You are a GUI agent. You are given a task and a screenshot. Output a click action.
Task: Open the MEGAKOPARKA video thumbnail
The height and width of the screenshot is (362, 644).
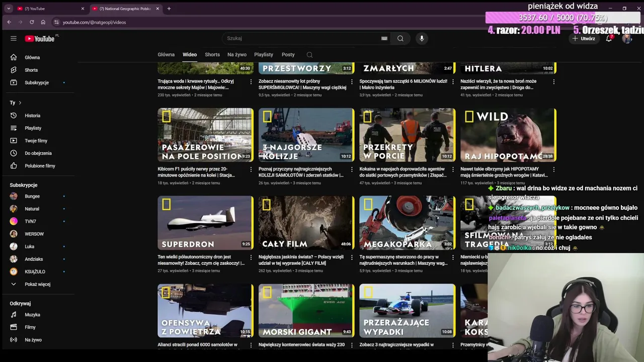coord(408,223)
